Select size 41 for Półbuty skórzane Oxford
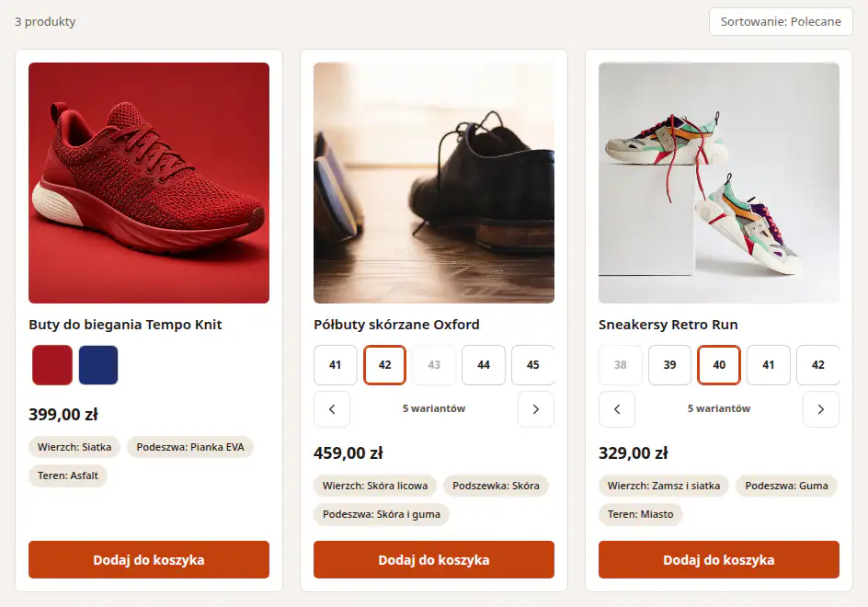Image resolution: width=868 pixels, height=607 pixels. pos(335,365)
